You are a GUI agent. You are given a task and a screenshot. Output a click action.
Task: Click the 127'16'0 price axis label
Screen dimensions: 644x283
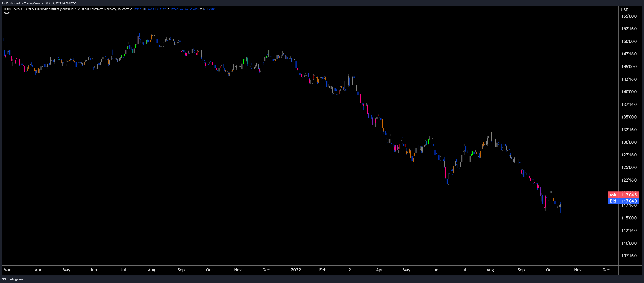(629, 155)
